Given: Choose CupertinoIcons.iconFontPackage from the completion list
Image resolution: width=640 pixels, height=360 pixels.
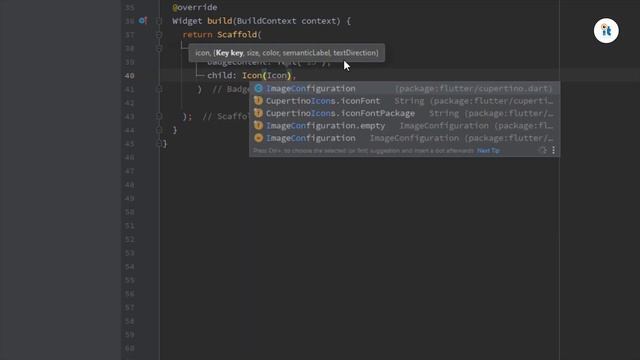Looking at the screenshot, I should pyautogui.click(x=404, y=113).
